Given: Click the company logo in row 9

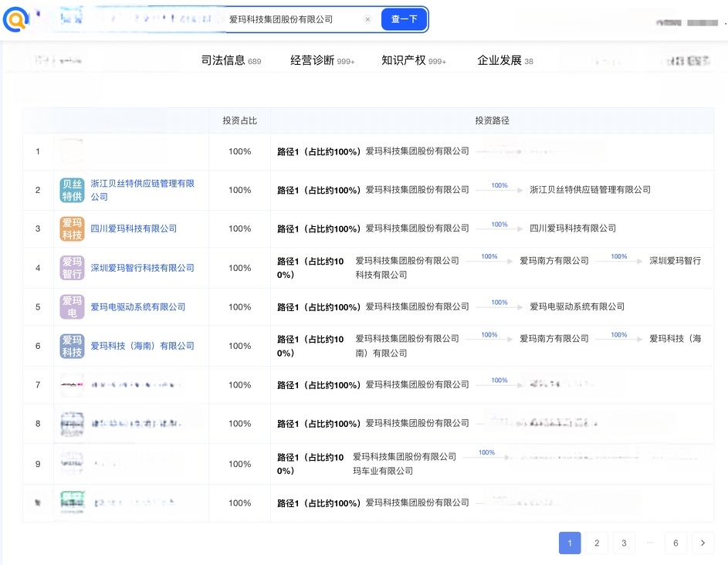Looking at the screenshot, I should click(x=72, y=463).
